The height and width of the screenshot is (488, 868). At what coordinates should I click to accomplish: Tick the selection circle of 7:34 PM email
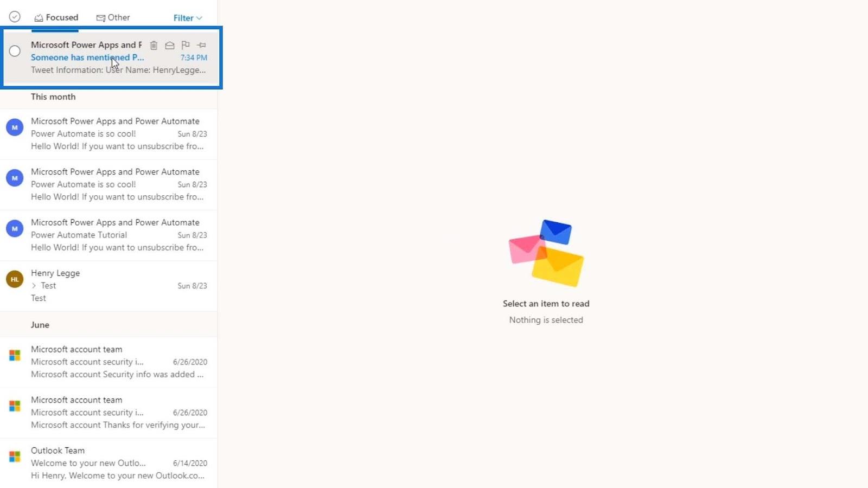[x=15, y=51]
